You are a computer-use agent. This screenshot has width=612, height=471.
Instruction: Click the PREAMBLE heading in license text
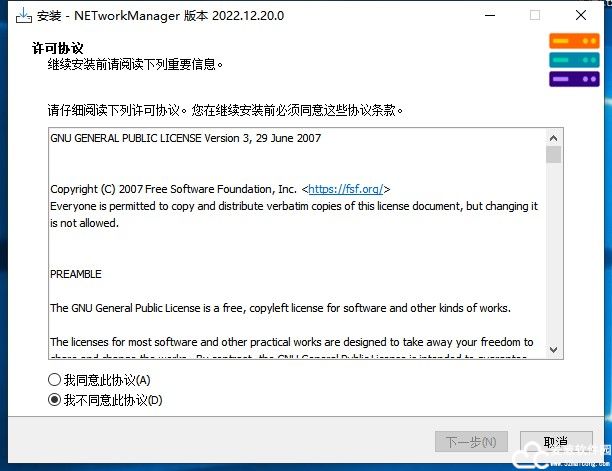click(76, 274)
